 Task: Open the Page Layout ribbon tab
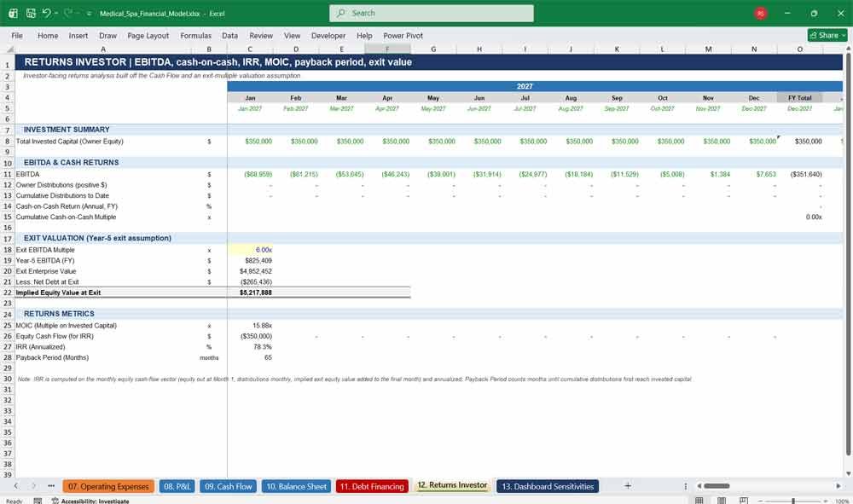(x=148, y=35)
